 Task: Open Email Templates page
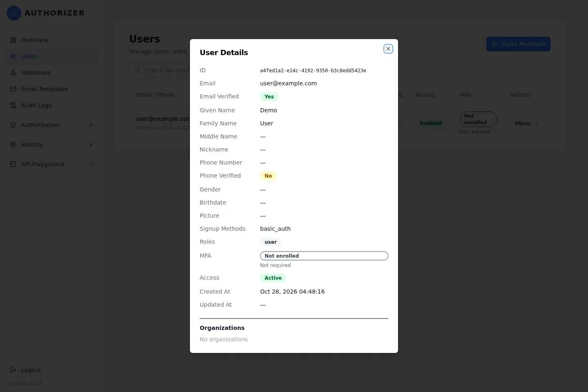click(x=52, y=89)
